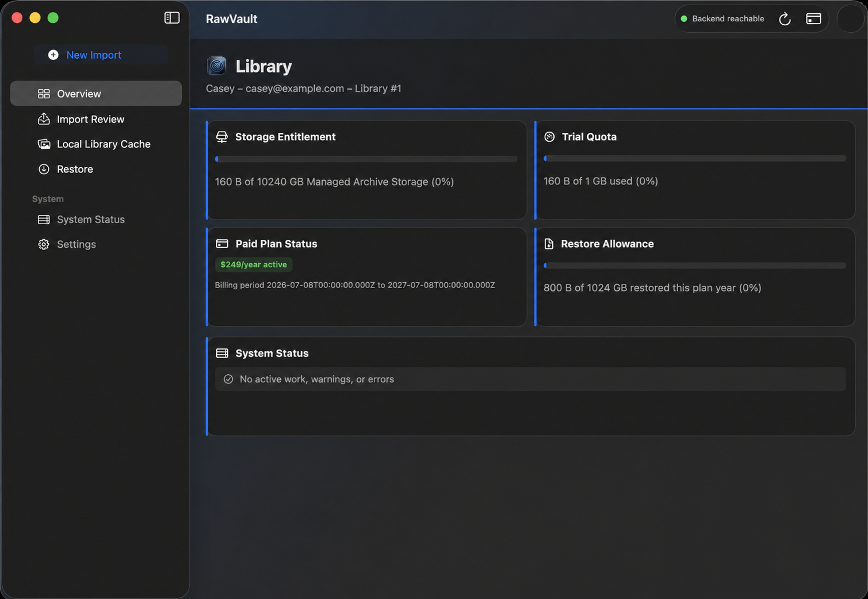Toggle the sidebar panel icon
This screenshot has height=599, width=868.
point(172,18)
